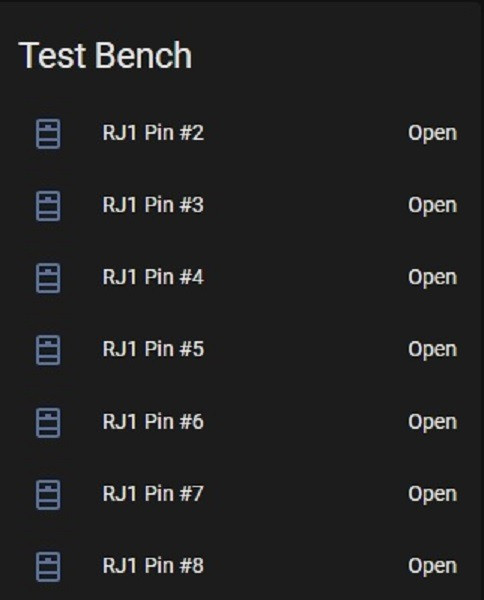Click the window icon for RJ1 Pin #5
This screenshot has width=484, height=600.
coord(48,350)
